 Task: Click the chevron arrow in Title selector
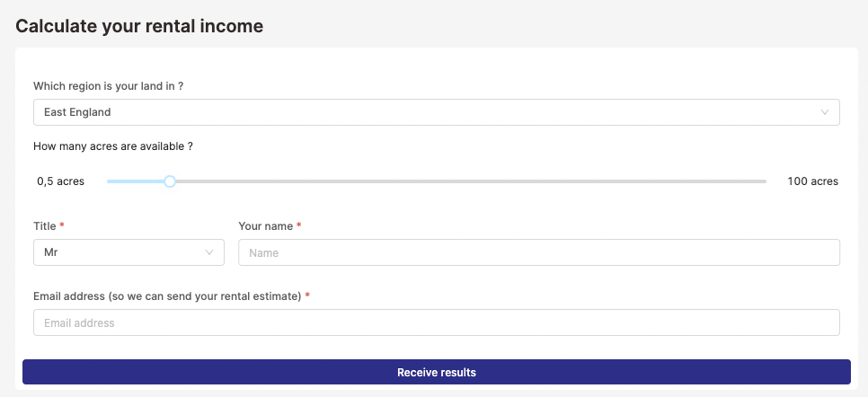click(210, 252)
